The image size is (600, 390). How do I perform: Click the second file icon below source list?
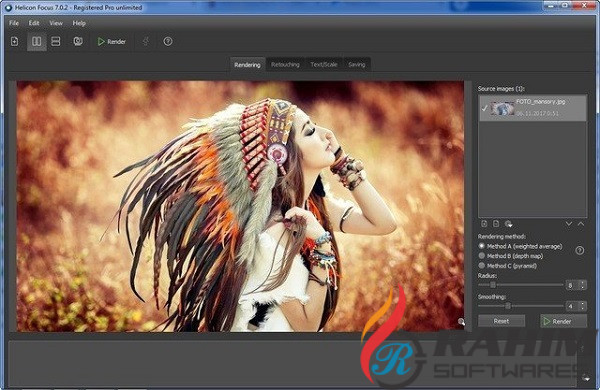point(496,224)
